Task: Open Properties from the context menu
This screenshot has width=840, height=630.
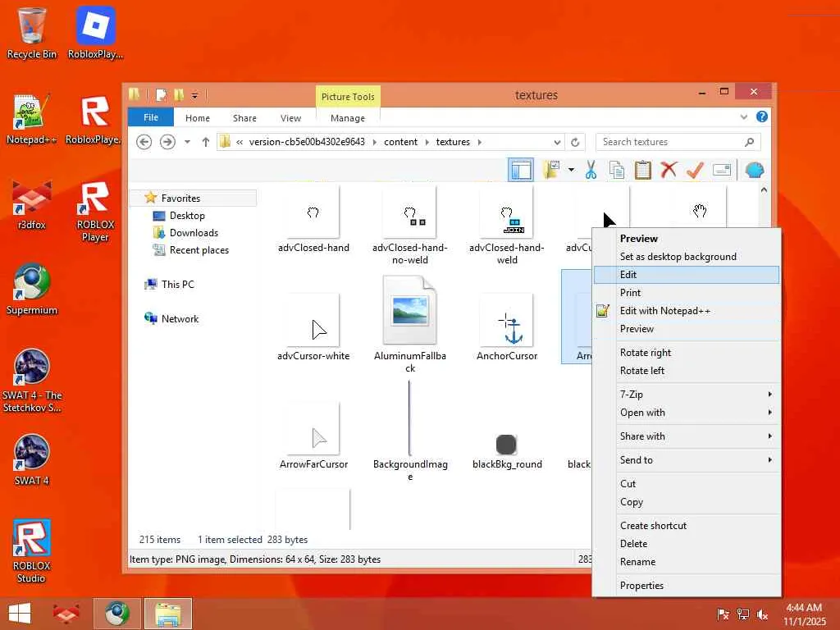Action: (x=687, y=586)
